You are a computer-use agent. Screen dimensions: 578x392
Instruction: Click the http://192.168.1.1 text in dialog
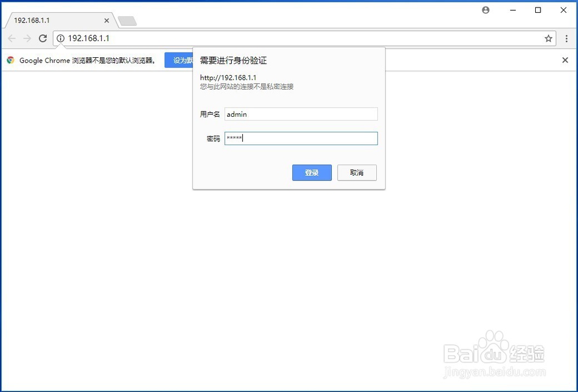tap(228, 78)
